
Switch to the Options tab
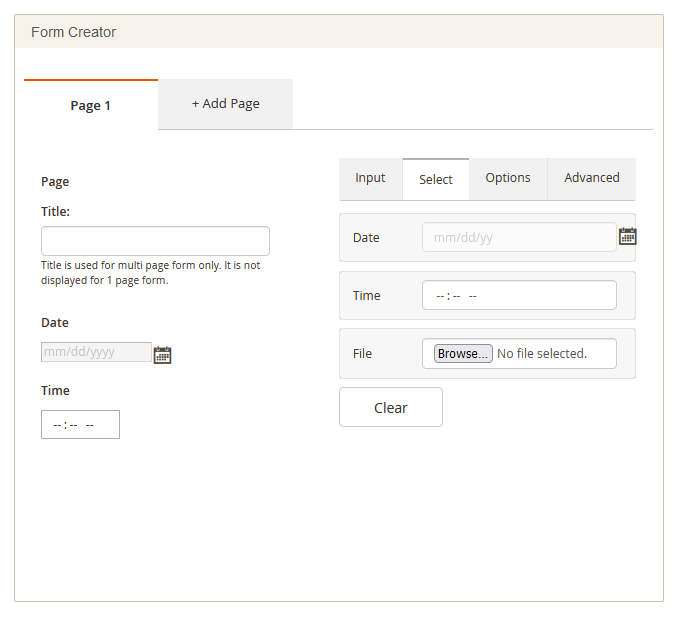click(508, 178)
